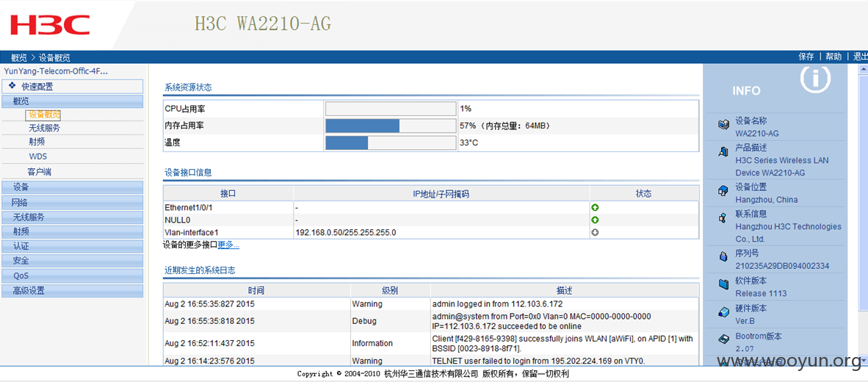Expand the QoS menu section

73,275
